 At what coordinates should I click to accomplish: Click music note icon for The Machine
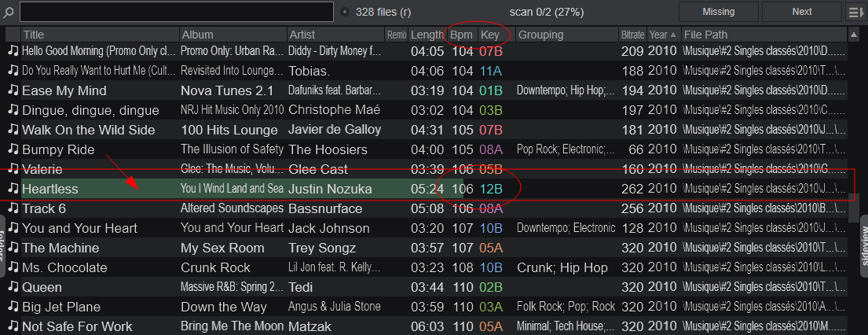tap(13, 248)
